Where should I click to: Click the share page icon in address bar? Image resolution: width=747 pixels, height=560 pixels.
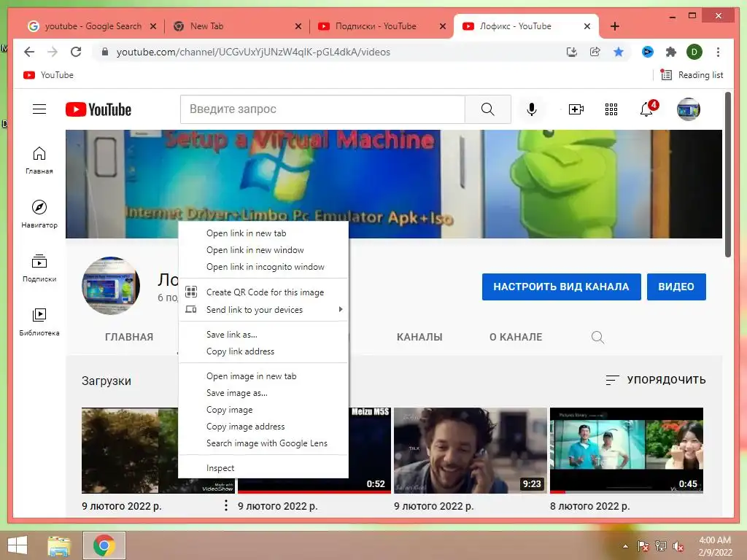(595, 52)
